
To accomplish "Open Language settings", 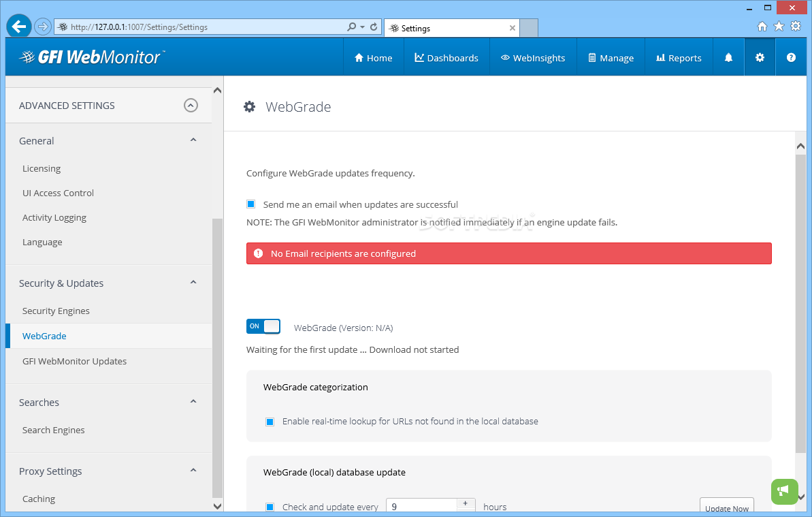I will (42, 242).
